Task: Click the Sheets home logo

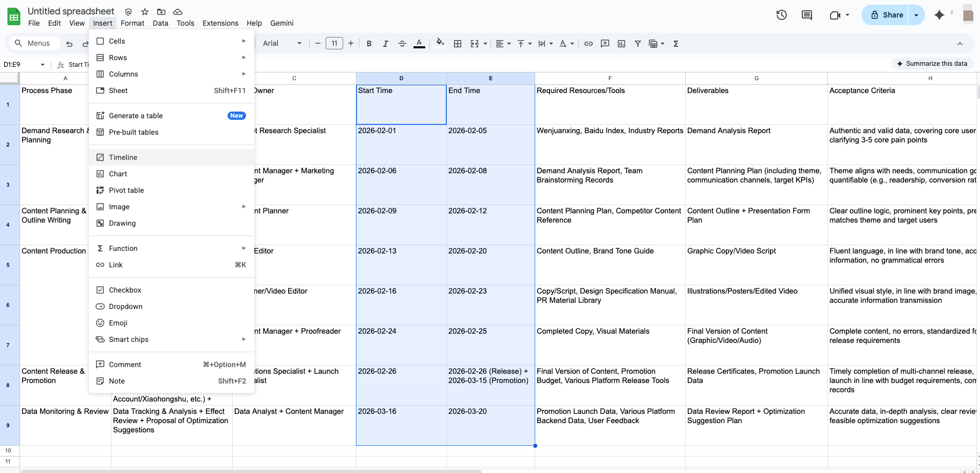Action: tap(14, 16)
